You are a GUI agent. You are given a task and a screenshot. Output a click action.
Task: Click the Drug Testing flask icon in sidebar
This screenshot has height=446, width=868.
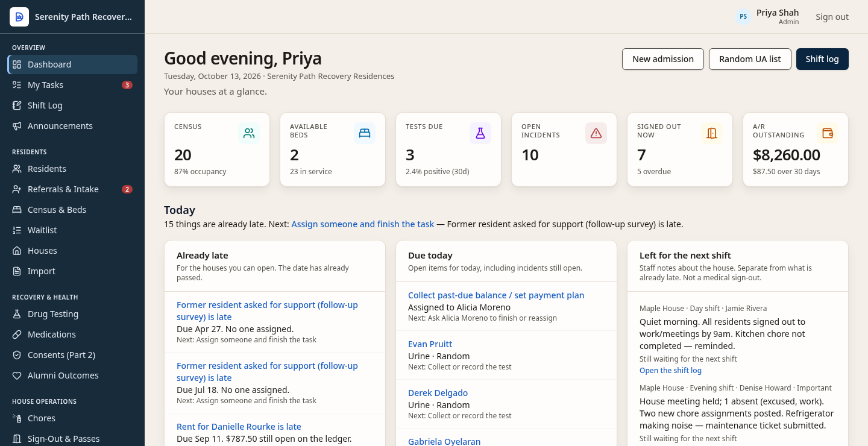pyautogui.click(x=17, y=314)
